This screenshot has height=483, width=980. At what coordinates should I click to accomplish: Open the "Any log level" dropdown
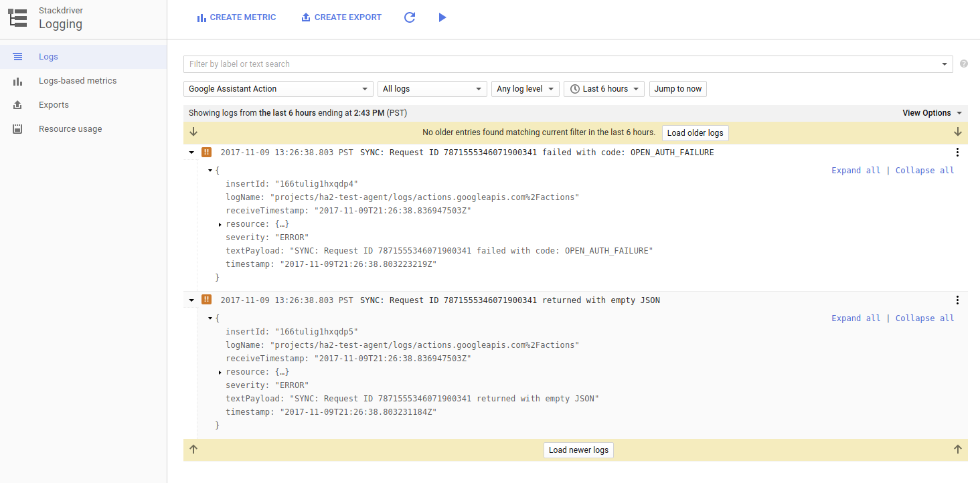(525, 88)
